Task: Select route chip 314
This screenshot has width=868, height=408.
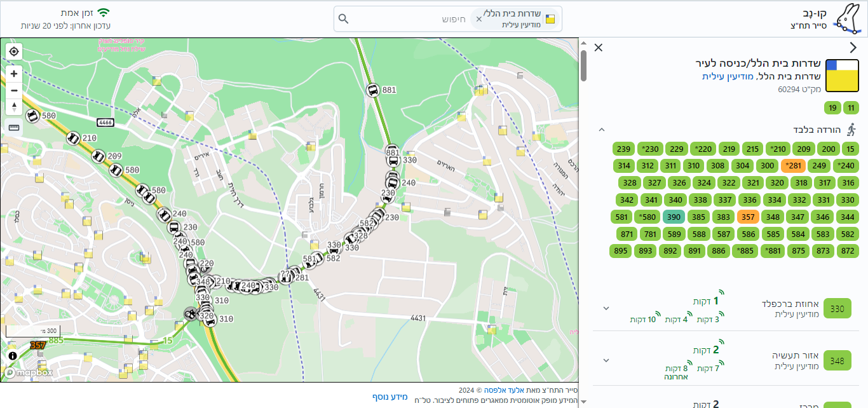Action: pyautogui.click(x=624, y=166)
